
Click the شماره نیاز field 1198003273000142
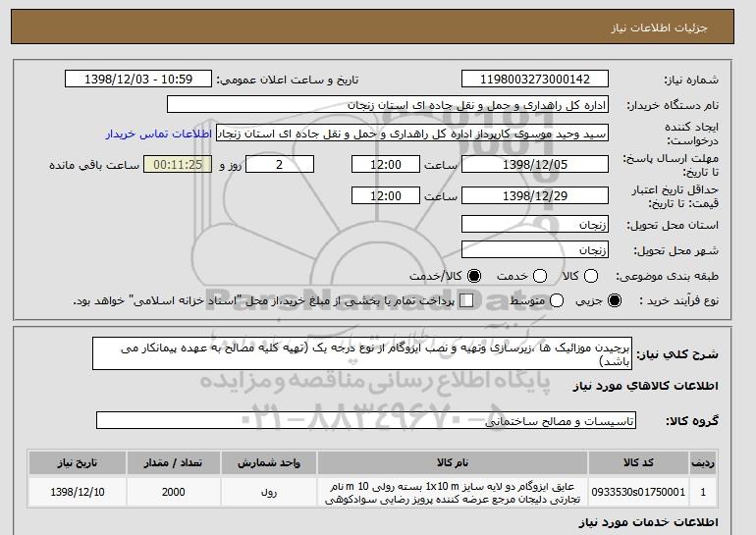tap(535, 80)
